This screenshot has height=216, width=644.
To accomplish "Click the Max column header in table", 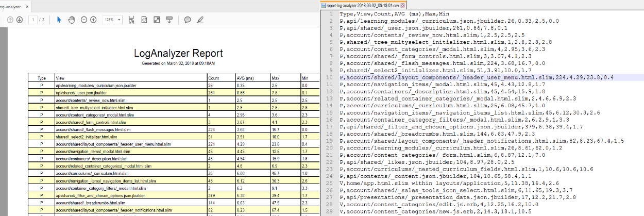I will [276, 78].
